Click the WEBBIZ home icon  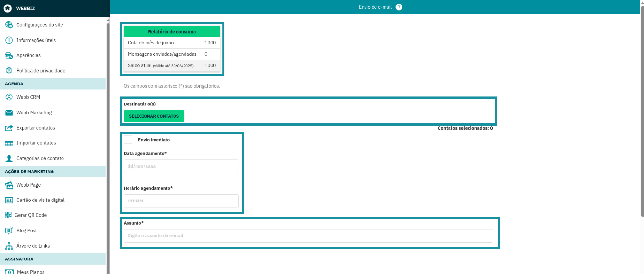8,8
